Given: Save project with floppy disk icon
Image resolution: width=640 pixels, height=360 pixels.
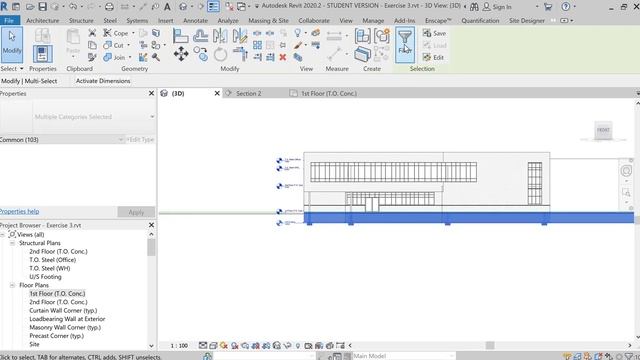Looking at the screenshot, I should (x=42, y=7).
